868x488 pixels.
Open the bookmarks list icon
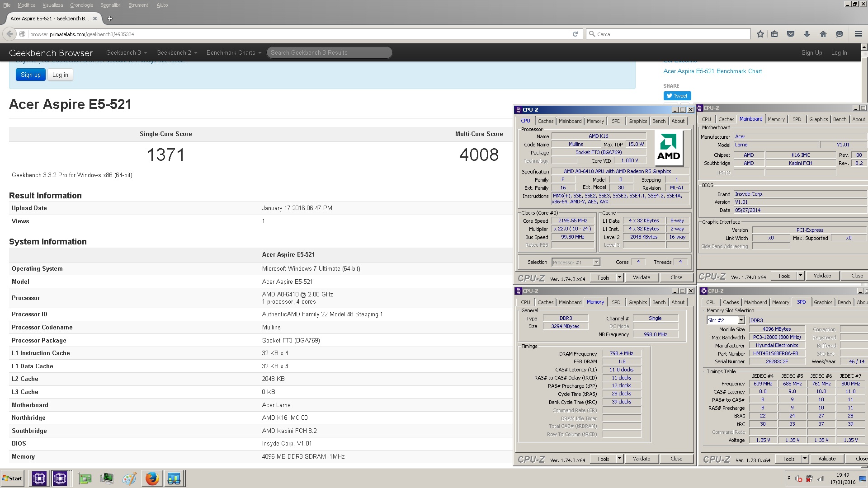tap(774, 34)
